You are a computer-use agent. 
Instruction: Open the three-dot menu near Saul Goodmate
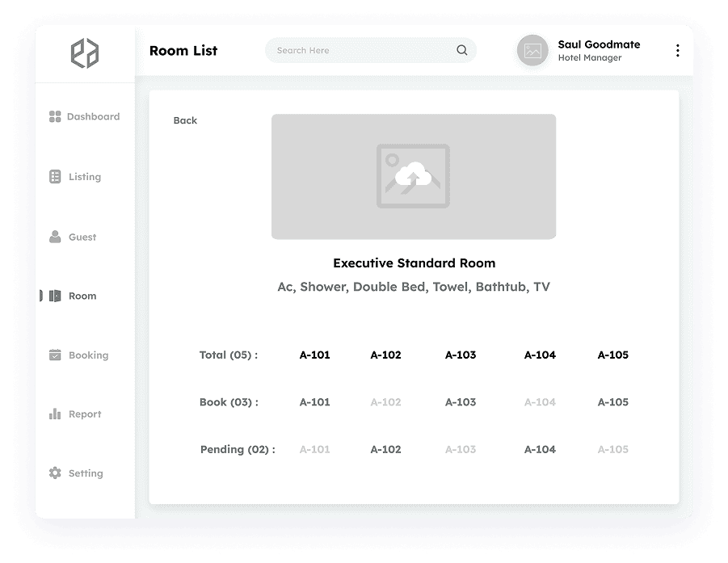coord(677,49)
